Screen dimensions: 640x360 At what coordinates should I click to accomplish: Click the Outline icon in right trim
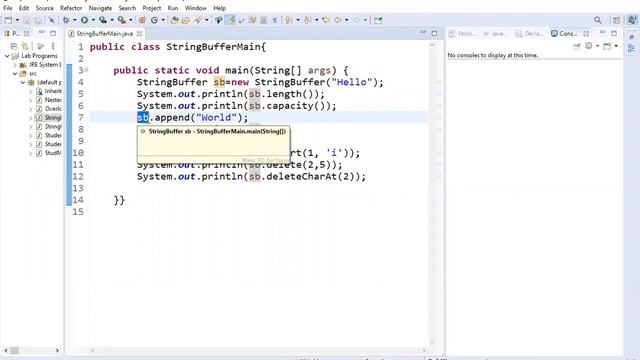click(x=631, y=49)
